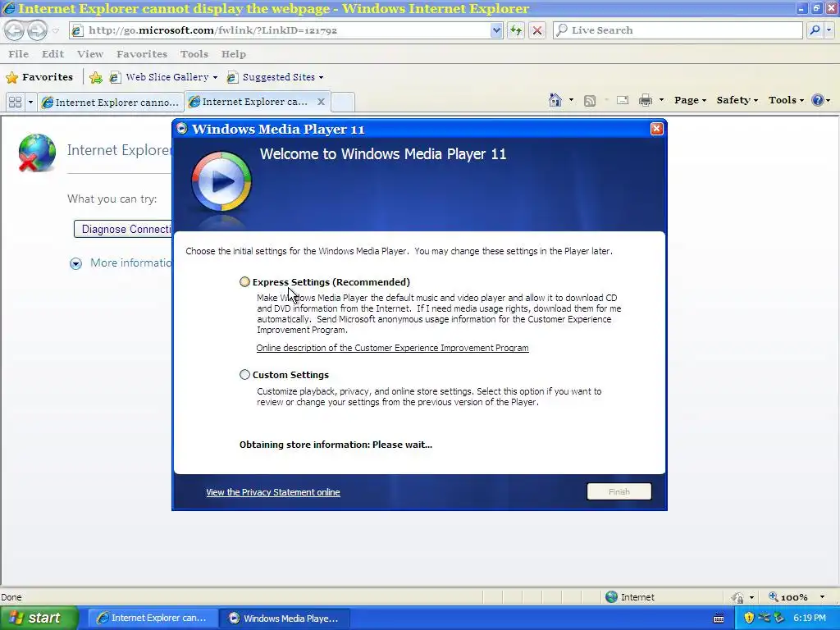This screenshot has width=840, height=630.
Task: Click the taskbar clock showing 6:19 PM
Action: point(810,619)
